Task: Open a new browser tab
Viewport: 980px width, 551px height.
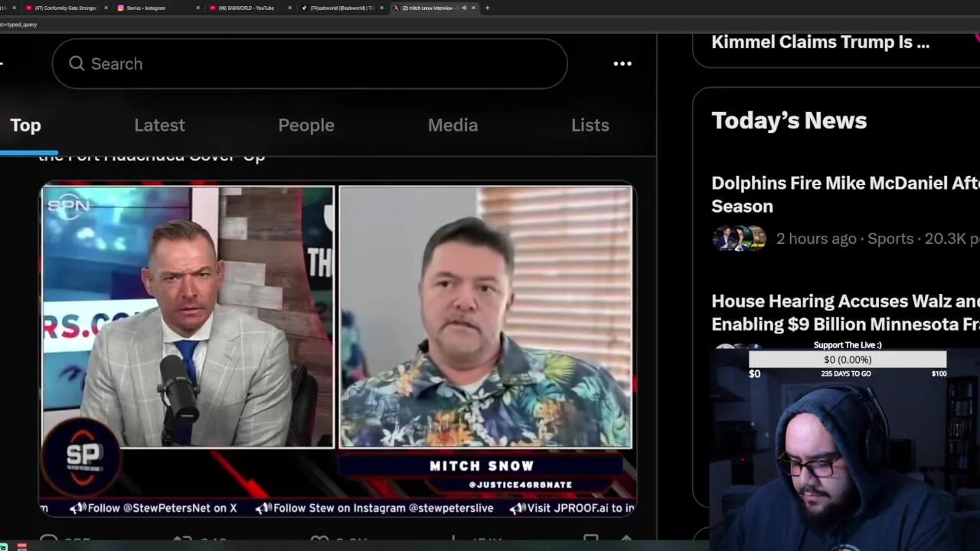Action: [x=487, y=8]
